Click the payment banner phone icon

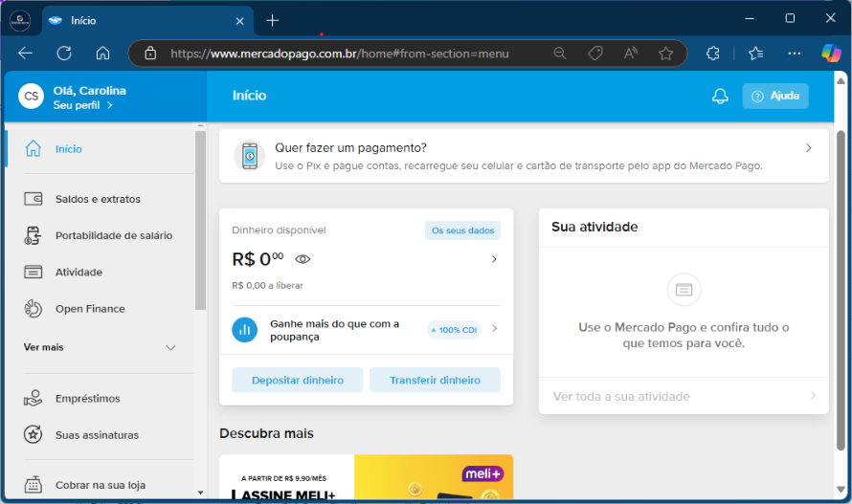tap(250, 156)
